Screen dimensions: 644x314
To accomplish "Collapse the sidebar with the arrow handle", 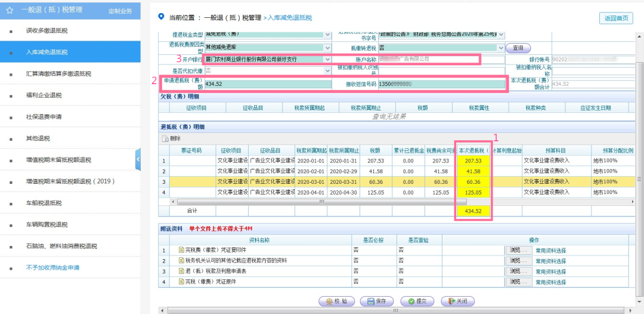I will [138, 159].
